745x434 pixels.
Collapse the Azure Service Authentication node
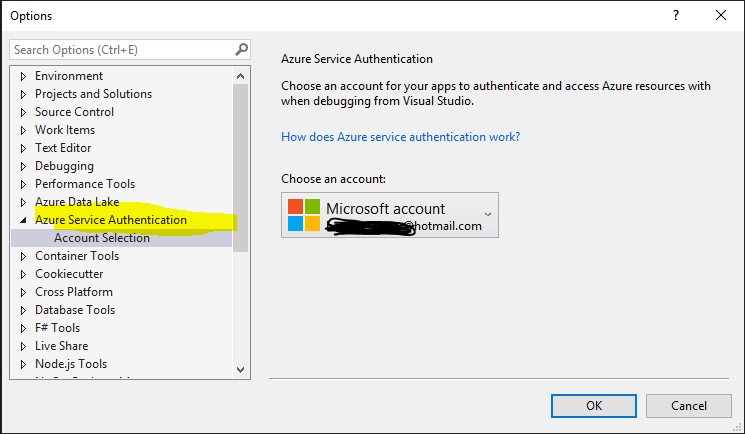[x=23, y=221]
